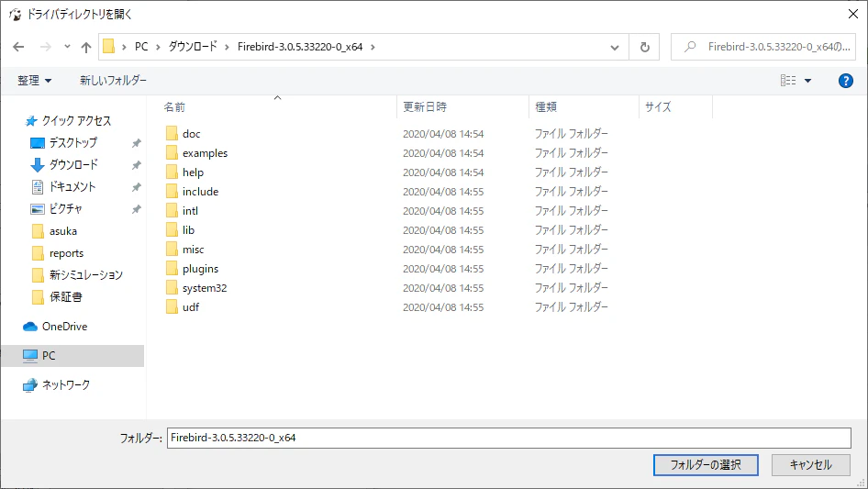Sort by 種類 column header

point(545,106)
